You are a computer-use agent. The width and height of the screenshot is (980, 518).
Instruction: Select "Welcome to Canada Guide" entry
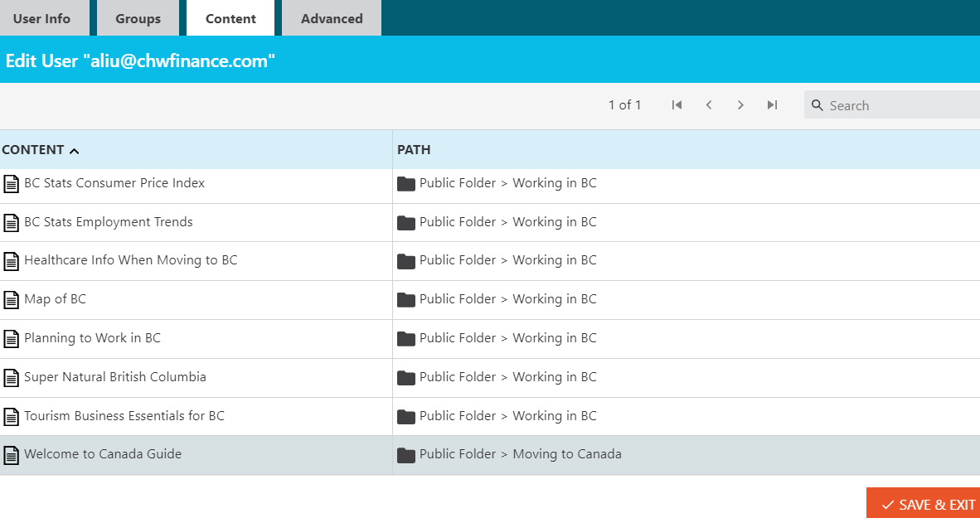[103, 454]
